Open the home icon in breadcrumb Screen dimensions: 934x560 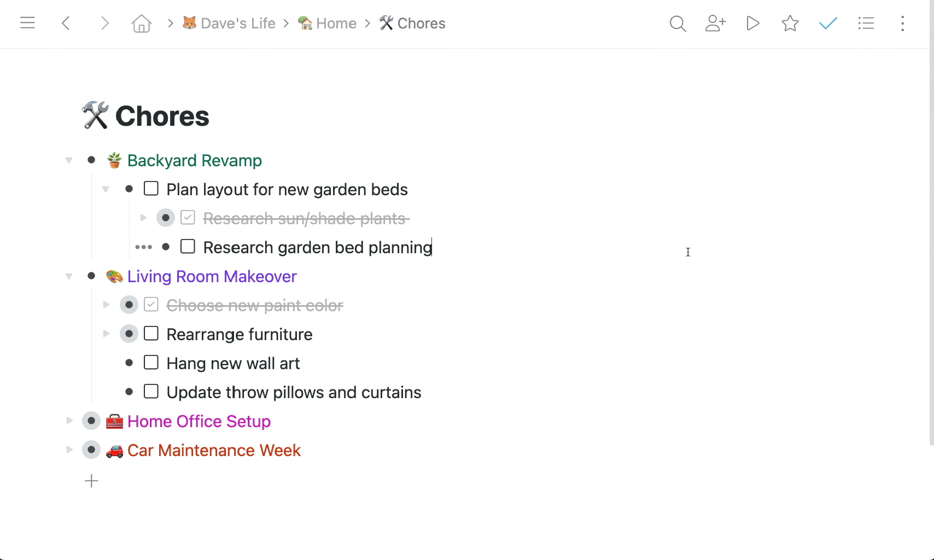tap(141, 23)
